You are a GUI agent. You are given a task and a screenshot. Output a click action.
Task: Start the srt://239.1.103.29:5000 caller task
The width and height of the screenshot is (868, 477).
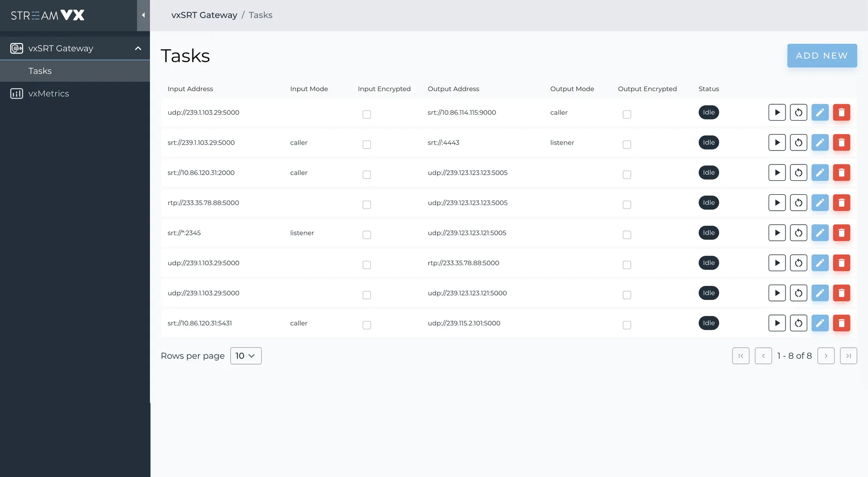tap(777, 142)
